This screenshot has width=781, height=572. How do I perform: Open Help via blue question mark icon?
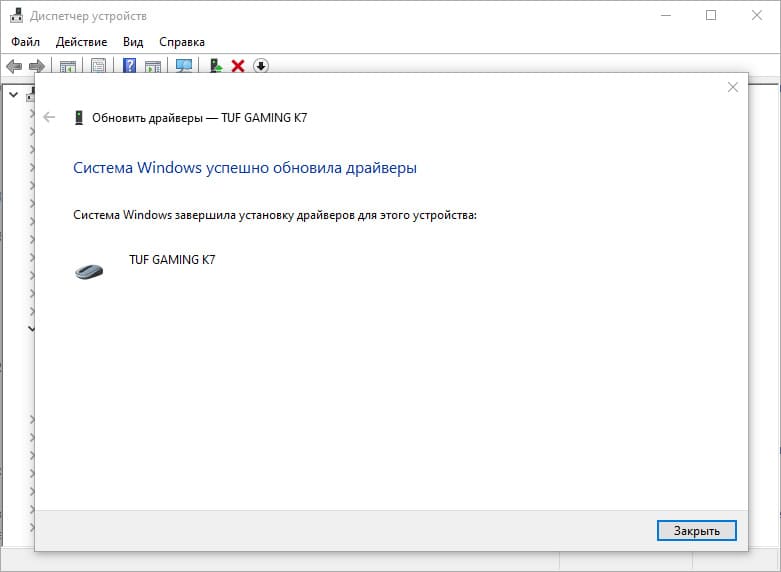[130, 65]
